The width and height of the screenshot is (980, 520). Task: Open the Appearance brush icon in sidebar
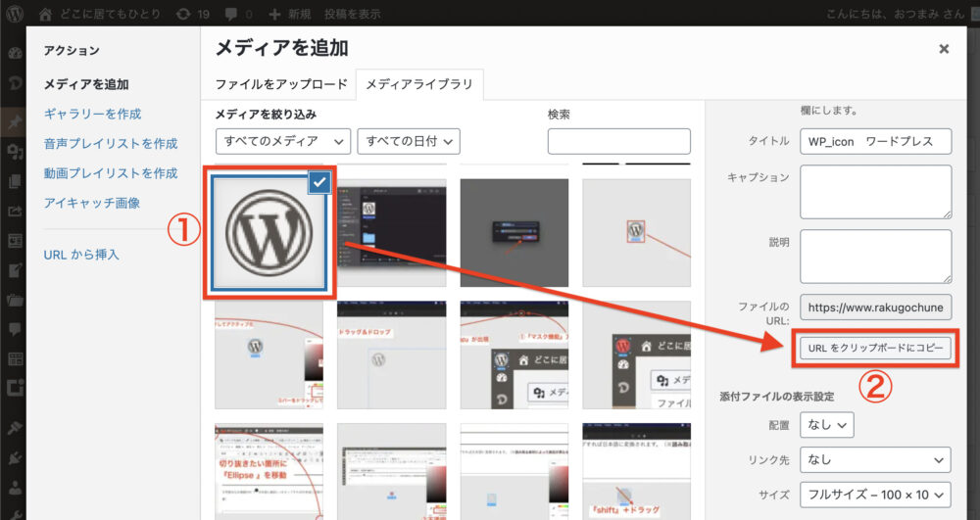pyautogui.click(x=15, y=428)
